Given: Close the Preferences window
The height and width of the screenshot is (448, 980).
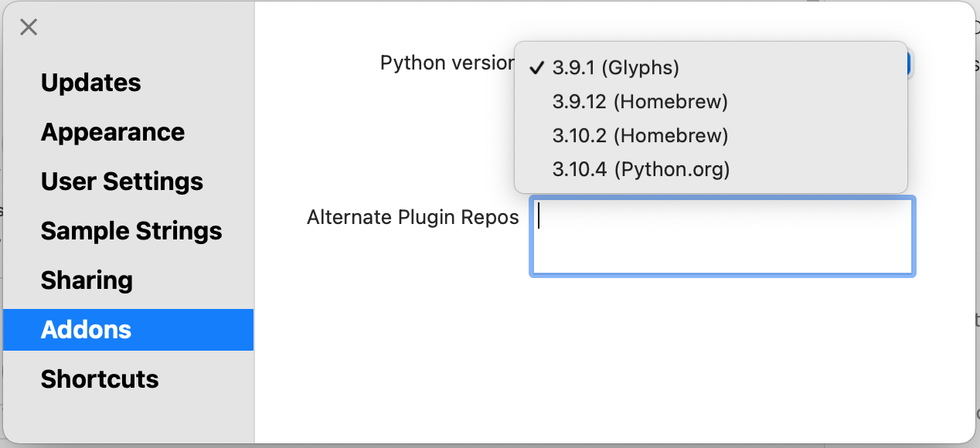Looking at the screenshot, I should 29,27.
